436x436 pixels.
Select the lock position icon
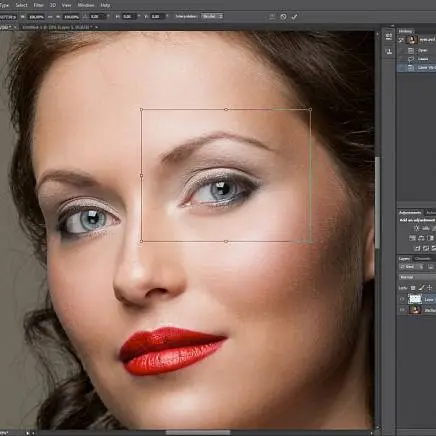(430, 288)
